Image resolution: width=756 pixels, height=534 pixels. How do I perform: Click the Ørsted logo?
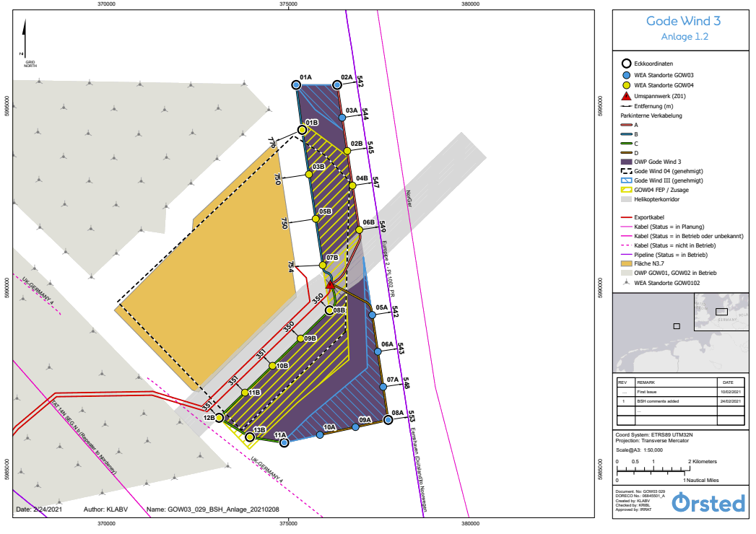tap(708, 503)
